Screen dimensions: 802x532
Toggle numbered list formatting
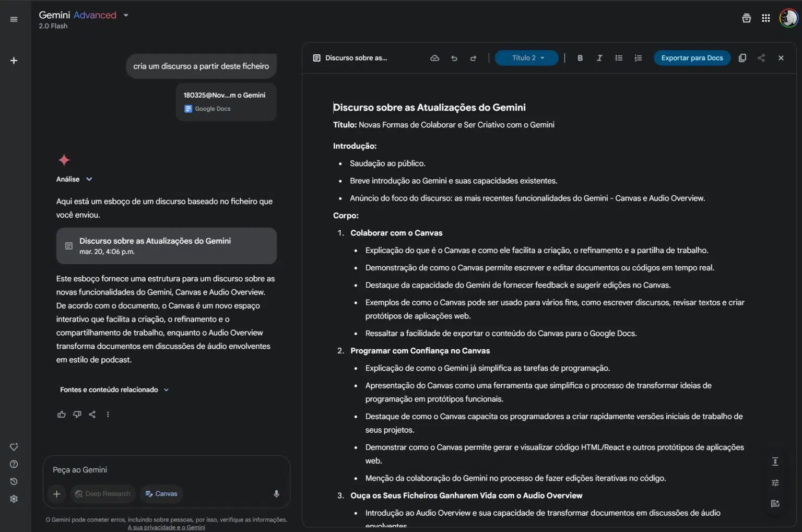coord(638,58)
